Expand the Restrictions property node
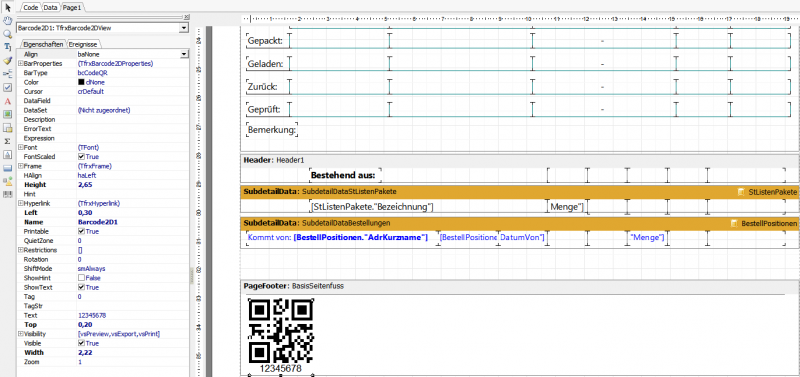Screen dimensions: 800x377 point(20,250)
